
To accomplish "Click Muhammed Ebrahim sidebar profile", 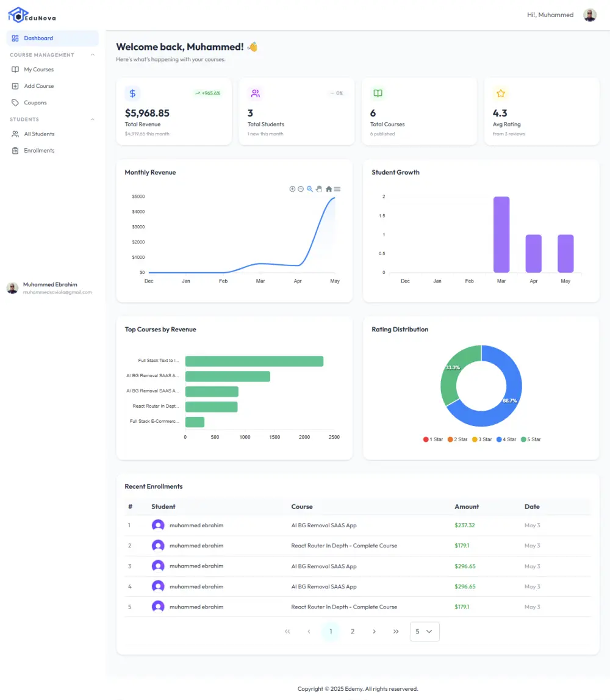I will (x=49, y=288).
